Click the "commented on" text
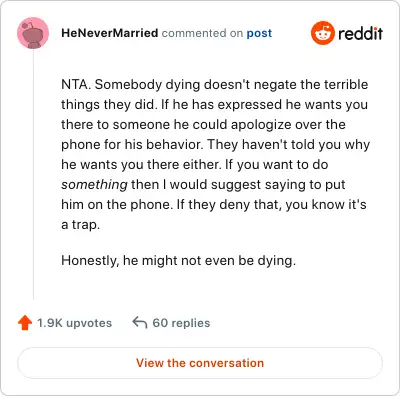 202,33
